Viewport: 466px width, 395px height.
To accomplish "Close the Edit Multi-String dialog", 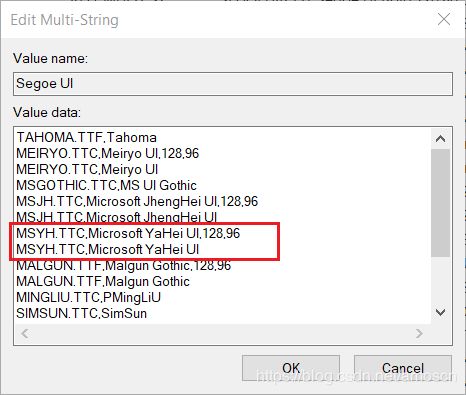I will point(444,19).
